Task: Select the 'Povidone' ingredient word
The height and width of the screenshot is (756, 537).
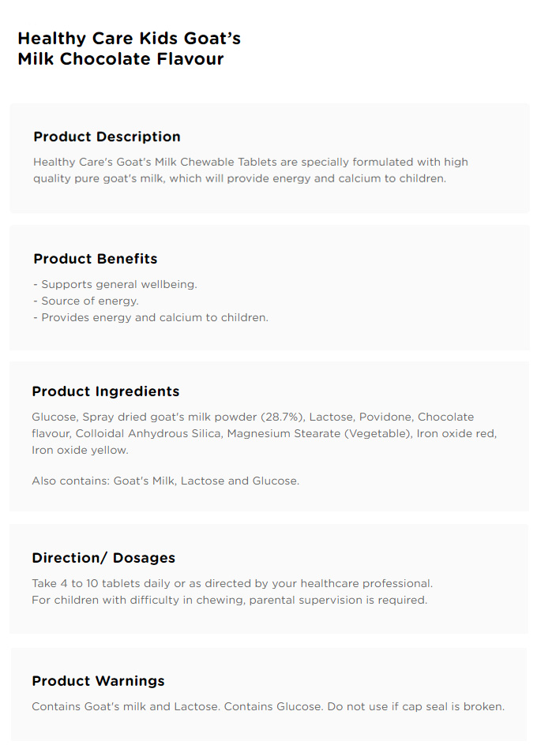Action: 386,417
